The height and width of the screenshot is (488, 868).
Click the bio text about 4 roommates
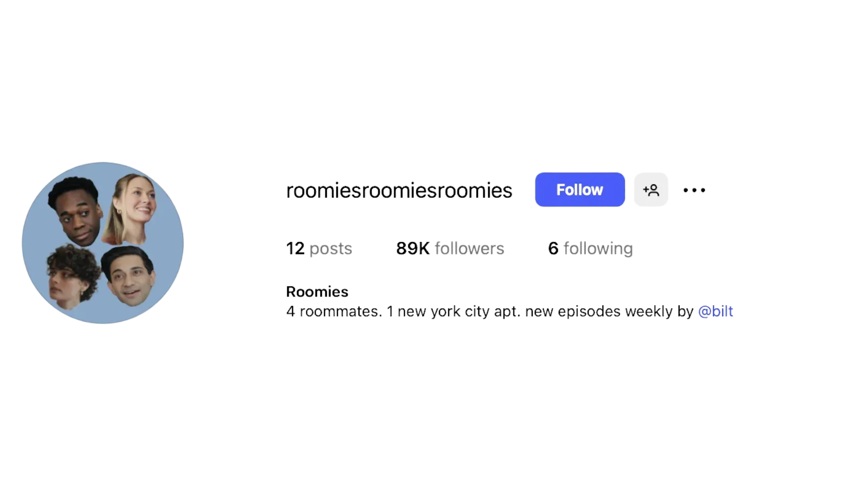[509, 311]
